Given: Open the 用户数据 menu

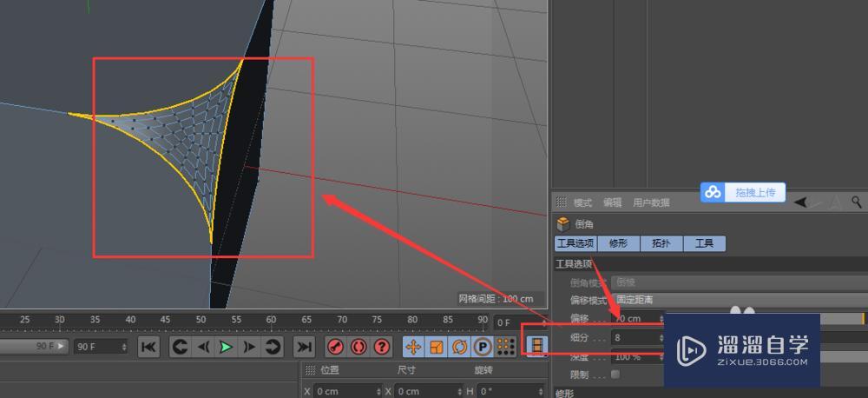Looking at the screenshot, I should [x=652, y=202].
